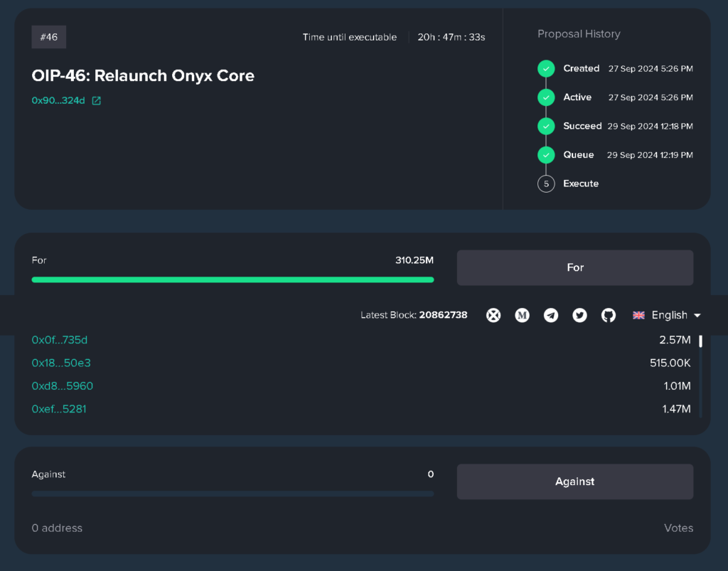The image size is (728, 571).
Task: Open the Twitter bird icon
Action: (x=579, y=315)
